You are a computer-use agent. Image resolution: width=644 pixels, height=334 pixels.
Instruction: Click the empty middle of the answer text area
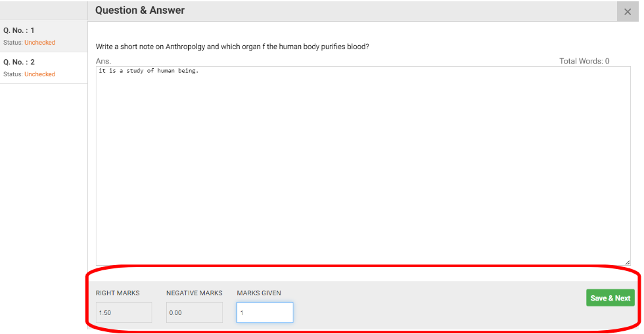point(363,171)
